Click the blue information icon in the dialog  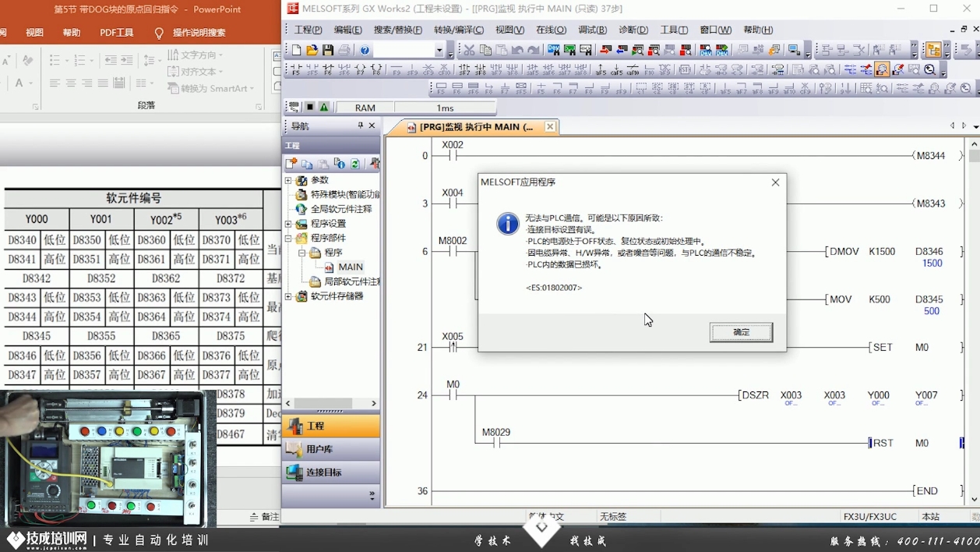[508, 224]
